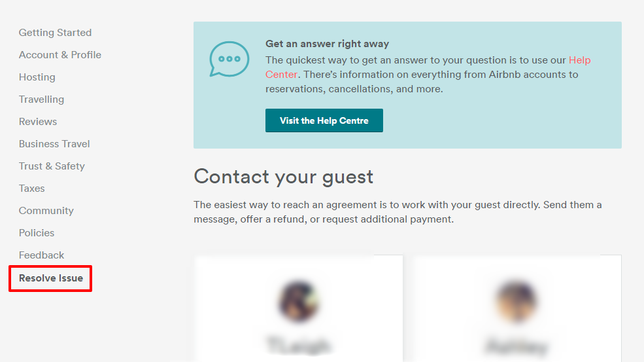644x362 pixels.
Task: Select Account & Profile in sidebar
Action: click(60, 55)
